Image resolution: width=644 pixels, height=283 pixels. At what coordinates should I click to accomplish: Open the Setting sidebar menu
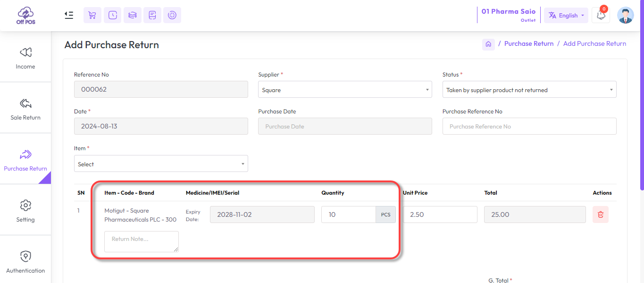point(25,210)
